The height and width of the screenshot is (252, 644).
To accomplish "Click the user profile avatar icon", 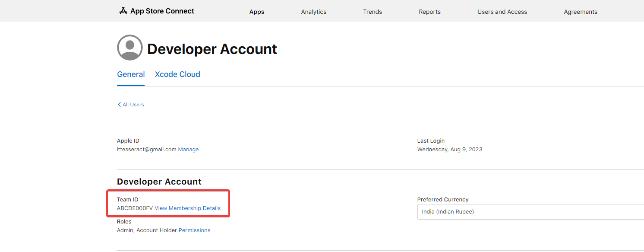I will 129,48.
